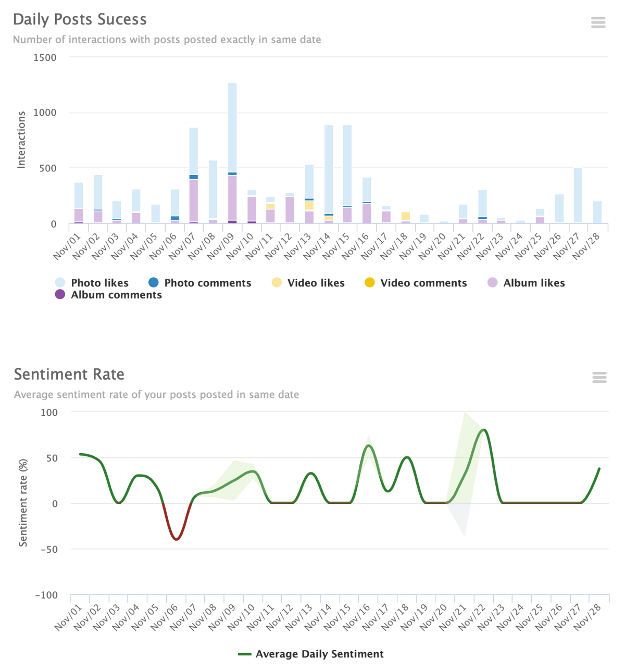
Task: Click the dark purple Album comments legend dot
Action: tap(60, 295)
